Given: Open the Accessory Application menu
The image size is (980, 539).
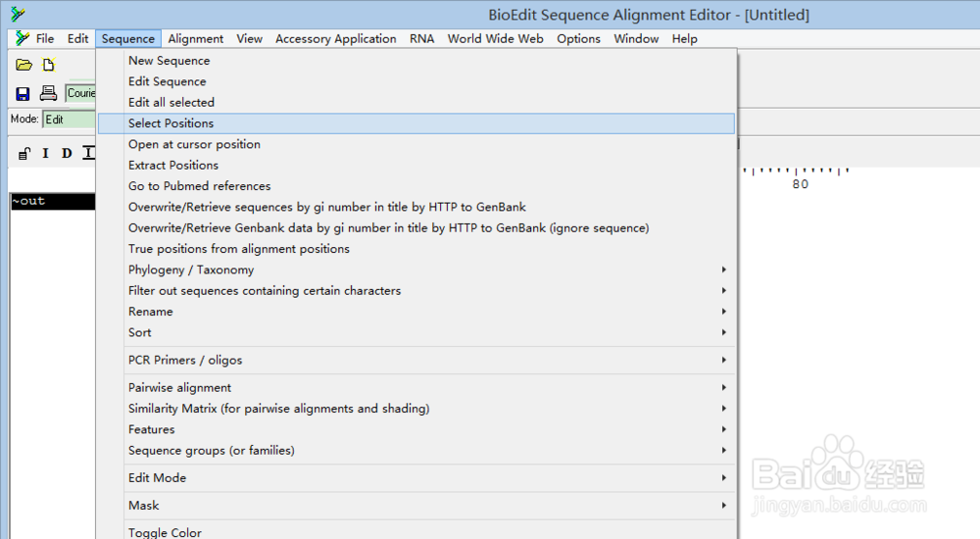Looking at the screenshot, I should (335, 39).
